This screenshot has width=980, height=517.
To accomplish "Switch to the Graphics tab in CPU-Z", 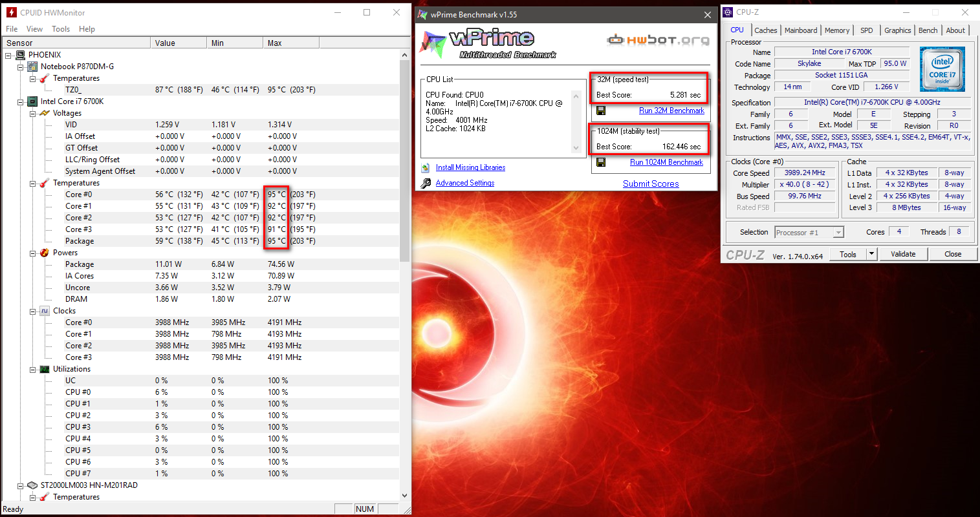I will [x=898, y=30].
